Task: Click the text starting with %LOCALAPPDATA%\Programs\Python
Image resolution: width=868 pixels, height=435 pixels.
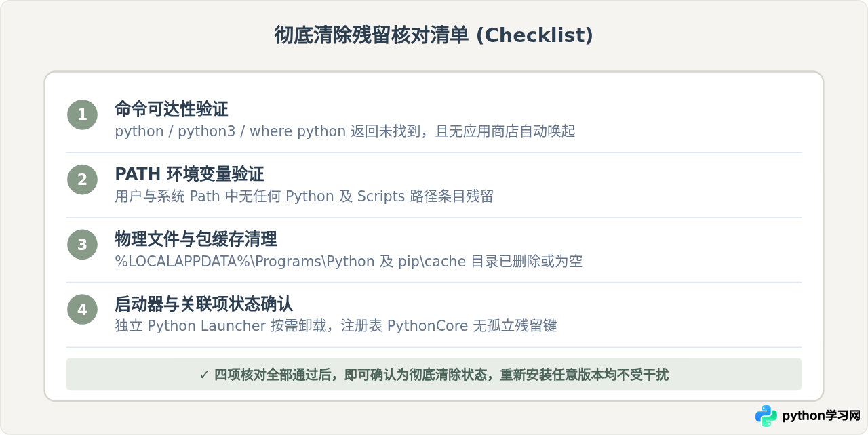Action: tap(349, 261)
